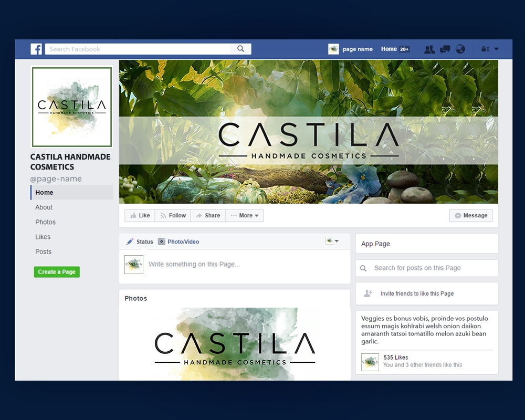The image size is (525, 420).
Task: Click the globe notifications icon
Action: [460, 49]
